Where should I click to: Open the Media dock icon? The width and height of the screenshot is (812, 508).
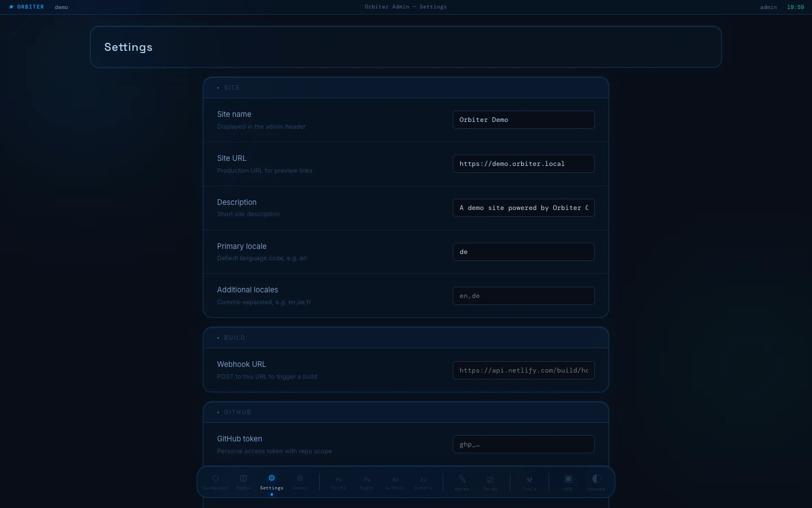click(x=244, y=482)
